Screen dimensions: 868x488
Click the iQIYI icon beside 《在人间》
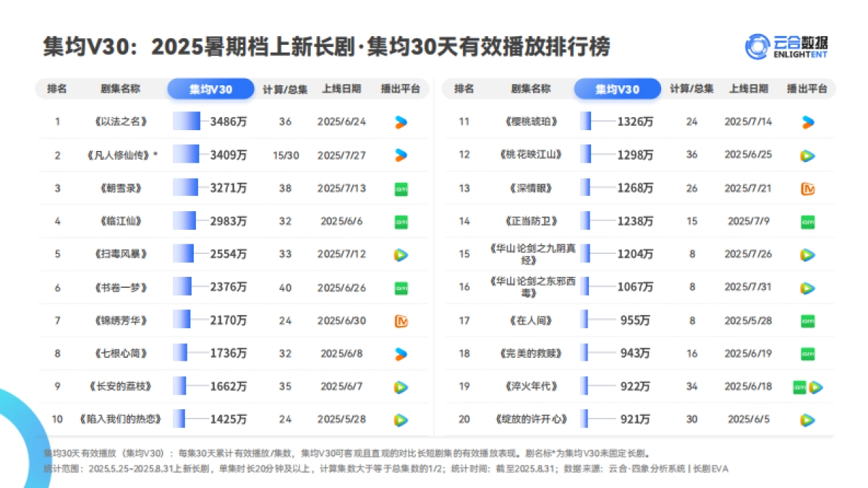(807, 320)
